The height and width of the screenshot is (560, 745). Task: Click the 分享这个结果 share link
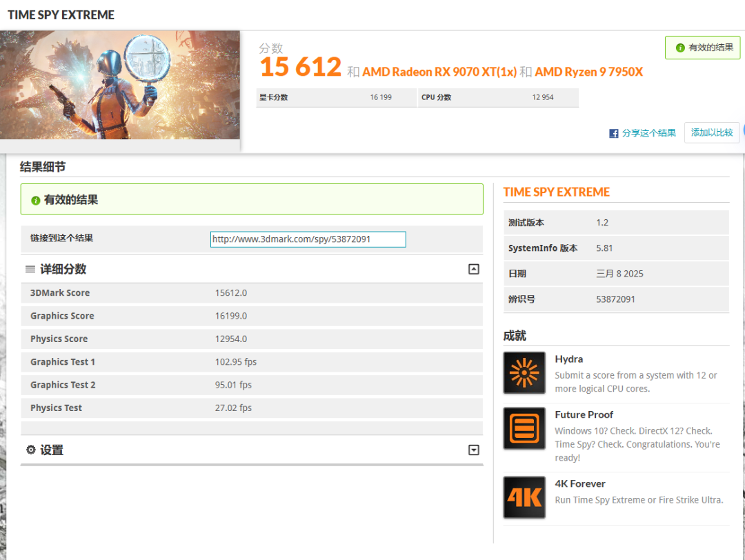648,133
